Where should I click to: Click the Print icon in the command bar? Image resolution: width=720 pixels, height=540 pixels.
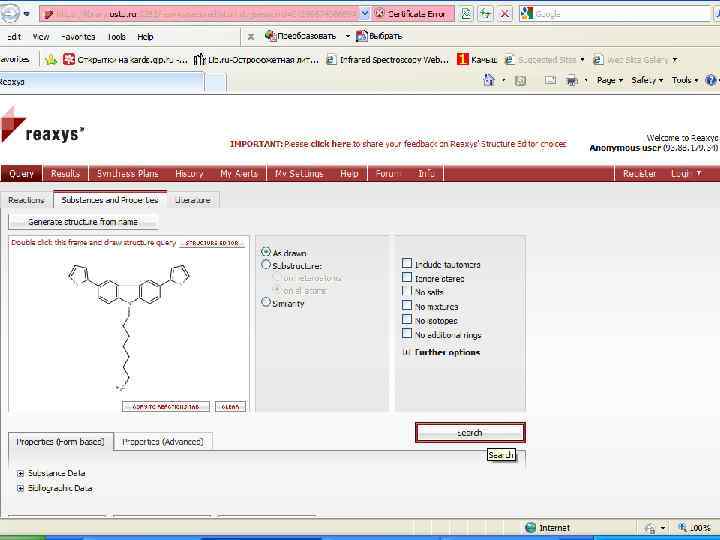[x=572, y=81]
